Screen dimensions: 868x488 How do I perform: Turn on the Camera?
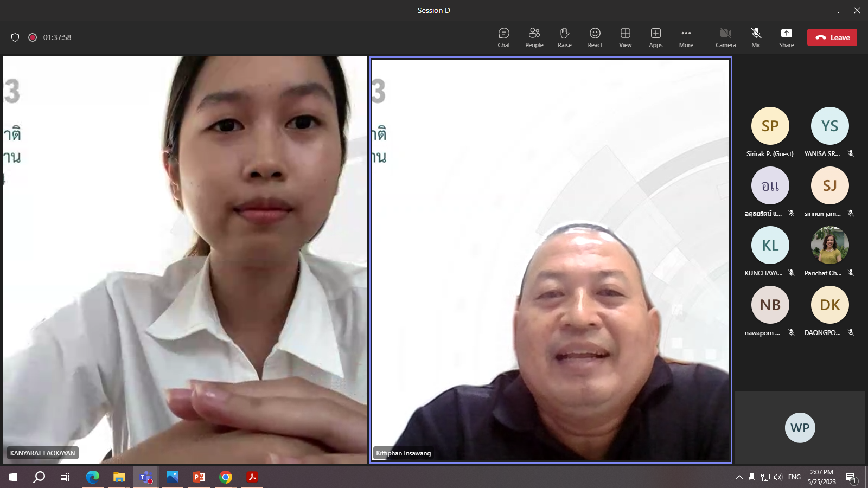[x=726, y=37]
